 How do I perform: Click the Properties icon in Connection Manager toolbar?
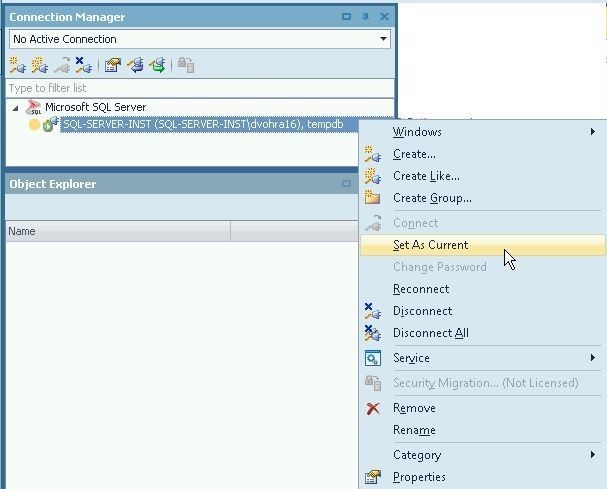(x=113, y=65)
